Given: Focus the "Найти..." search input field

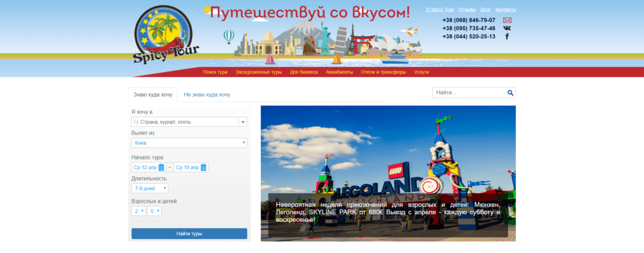Looking at the screenshot, I should [469, 93].
